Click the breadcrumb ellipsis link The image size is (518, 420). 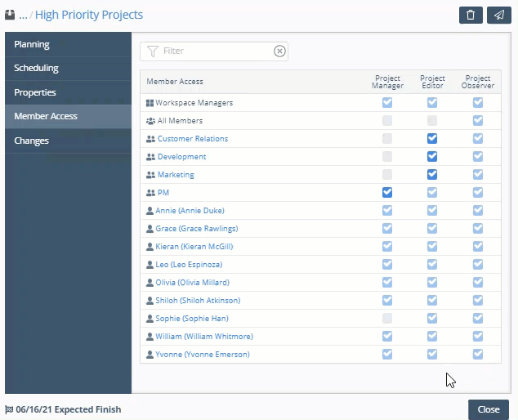(x=23, y=15)
